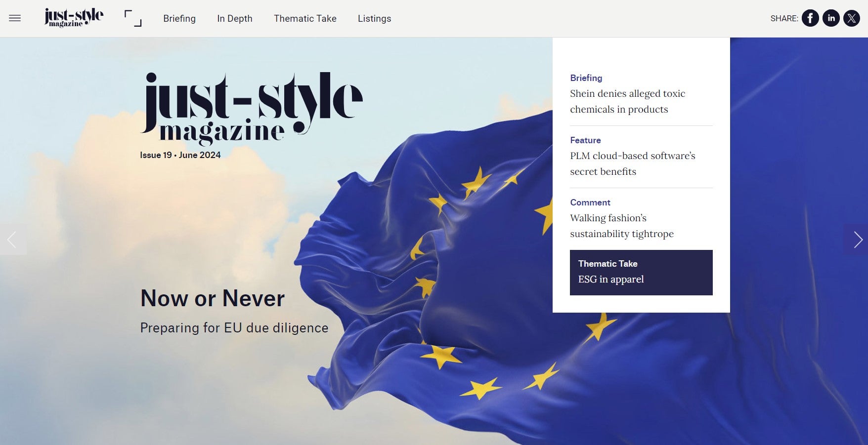The image size is (868, 445).
Task: Click the large just-style magazine cover logo
Action: point(251,107)
